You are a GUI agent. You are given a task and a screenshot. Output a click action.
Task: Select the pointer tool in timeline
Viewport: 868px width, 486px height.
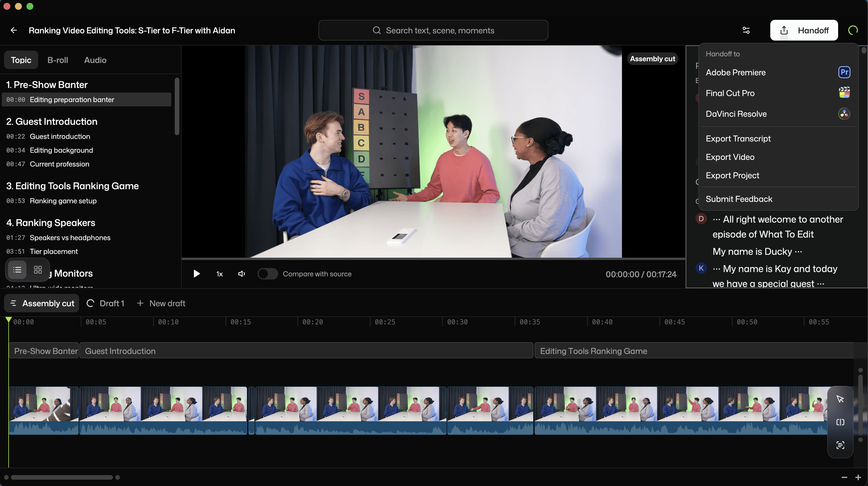(x=840, y=399)
